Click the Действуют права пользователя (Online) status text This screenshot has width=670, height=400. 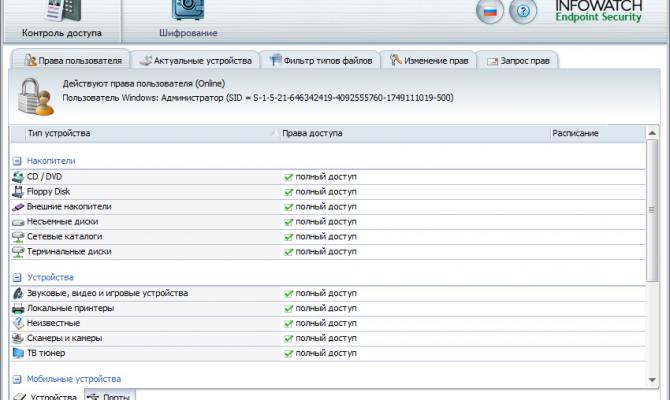(144, 83)
